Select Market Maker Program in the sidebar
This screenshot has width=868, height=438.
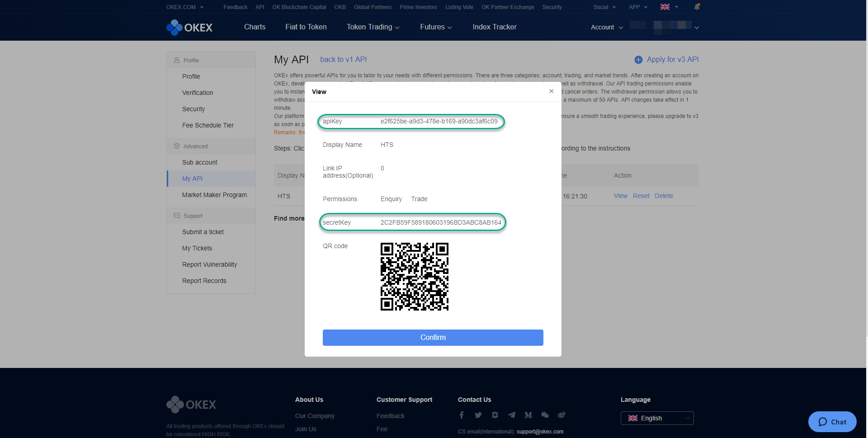pyautogui.click(x=214, y=195)
